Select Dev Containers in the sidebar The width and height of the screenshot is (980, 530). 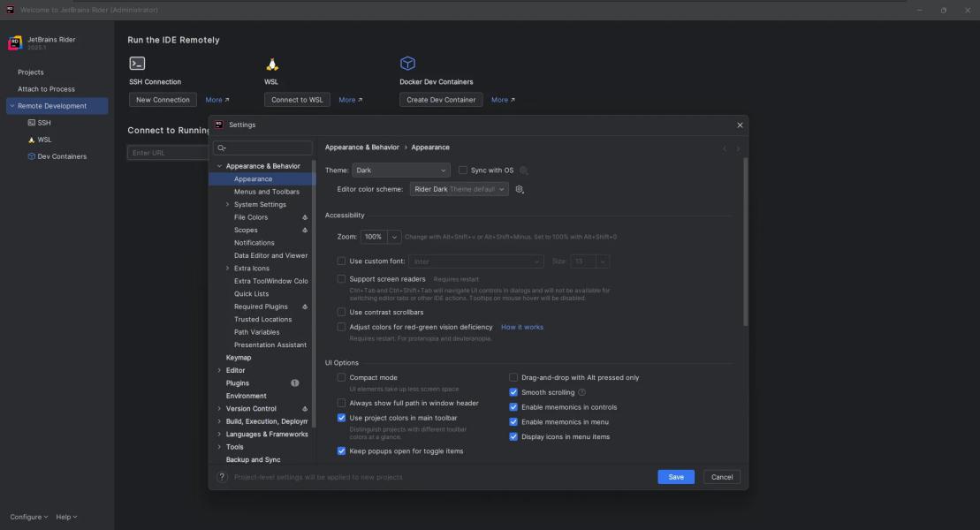tap(62, 156)
